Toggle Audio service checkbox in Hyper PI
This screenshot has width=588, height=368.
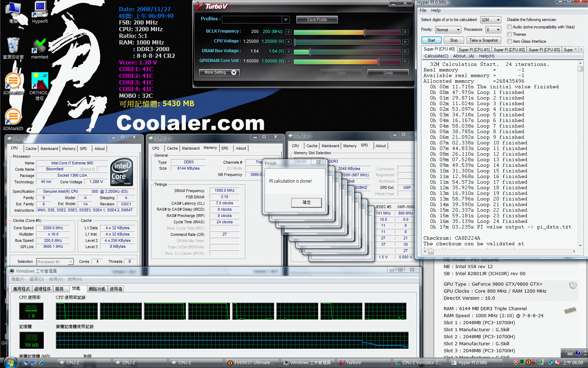(x=509, y=27)
